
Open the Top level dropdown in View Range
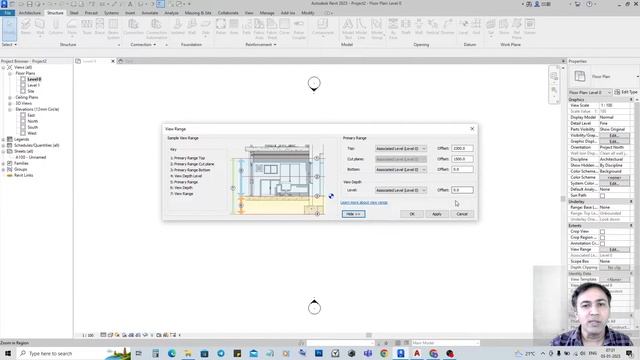401,149
